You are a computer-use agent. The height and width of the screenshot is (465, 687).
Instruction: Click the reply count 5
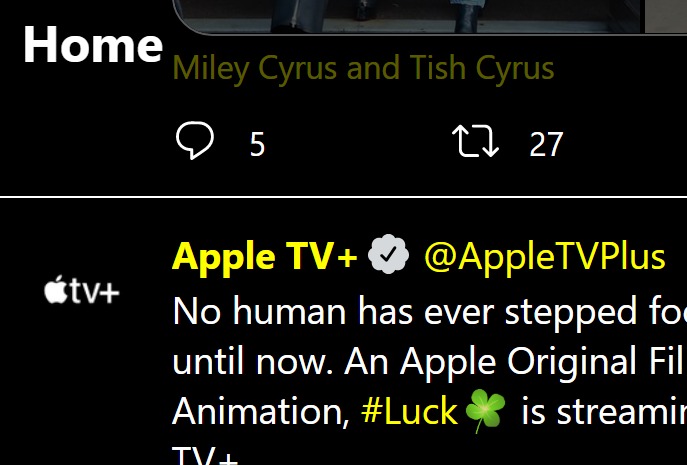(x=257, y=145)
